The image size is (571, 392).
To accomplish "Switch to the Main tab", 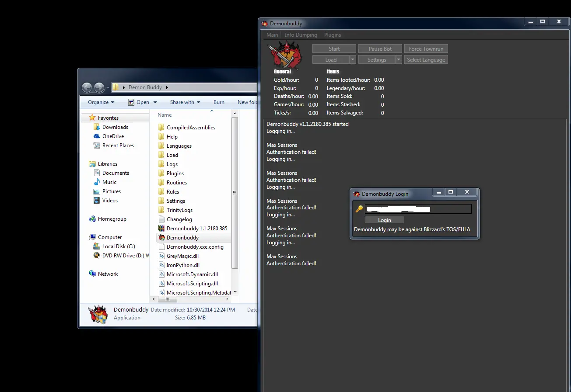I will [x=272, y=35].
